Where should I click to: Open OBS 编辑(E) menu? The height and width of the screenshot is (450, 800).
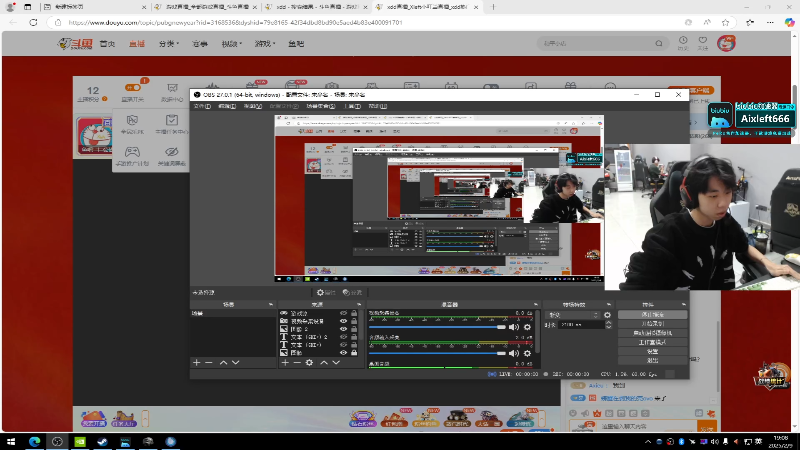point(227,106)
